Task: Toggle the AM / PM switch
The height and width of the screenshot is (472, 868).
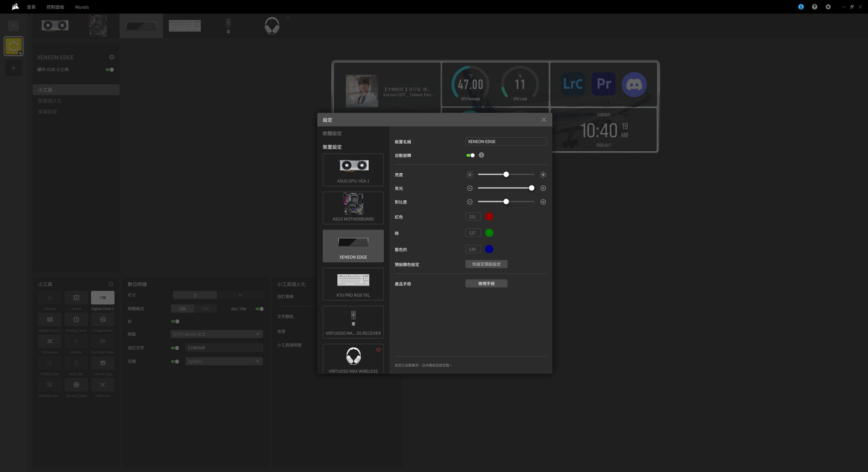Action: click(x=260, y=309)
